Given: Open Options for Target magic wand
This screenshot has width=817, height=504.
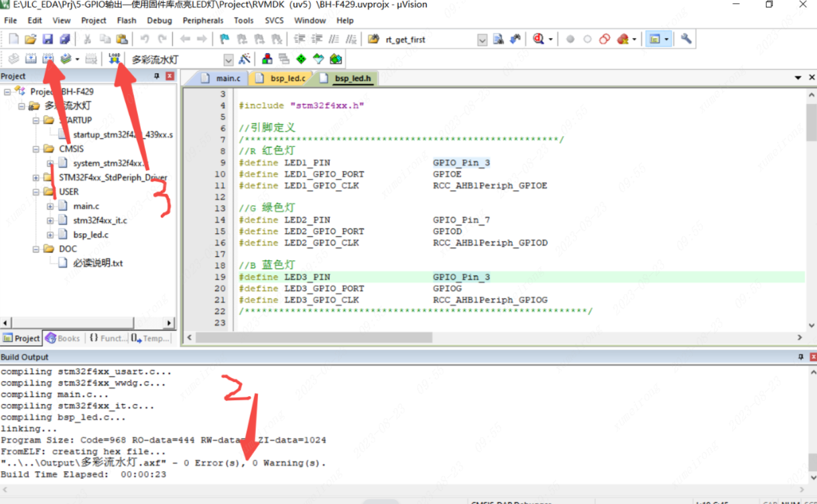Looking at the screenshot, I should (x=245, y=59).
